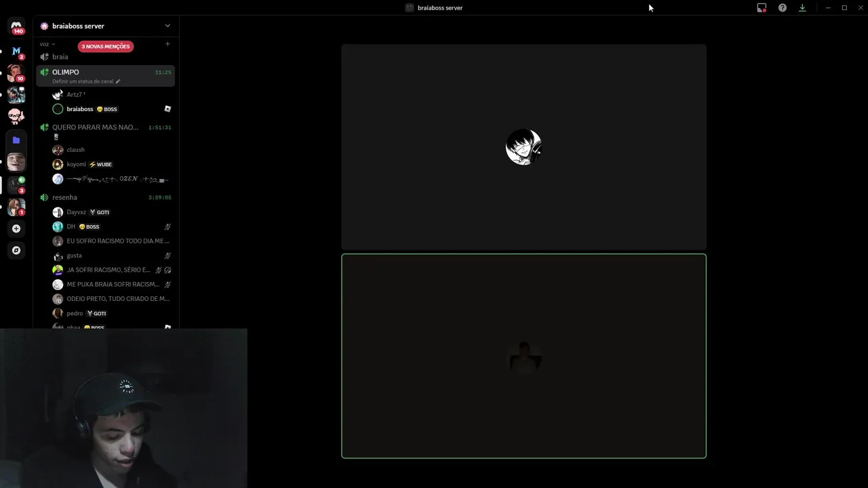Open the blue M server icon
Viewport: 868px width, 488px height.
click(16, 51)
